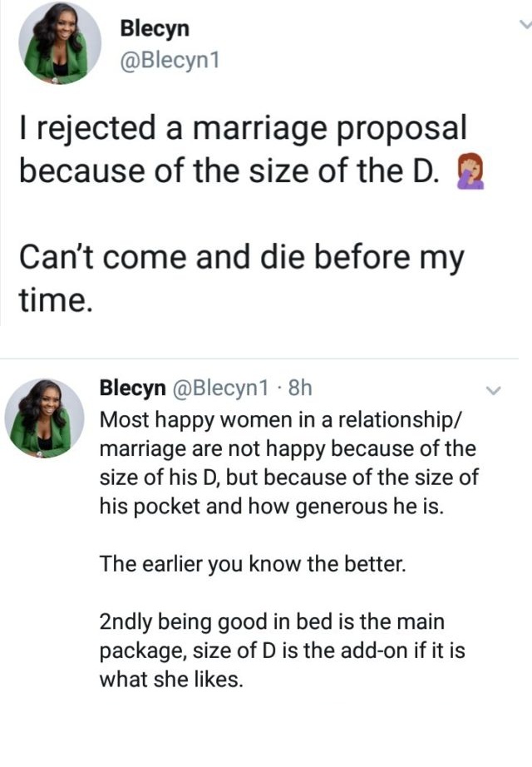
Task: Open the large @Blecyn1 handle under the name
Action: [170, 62]
